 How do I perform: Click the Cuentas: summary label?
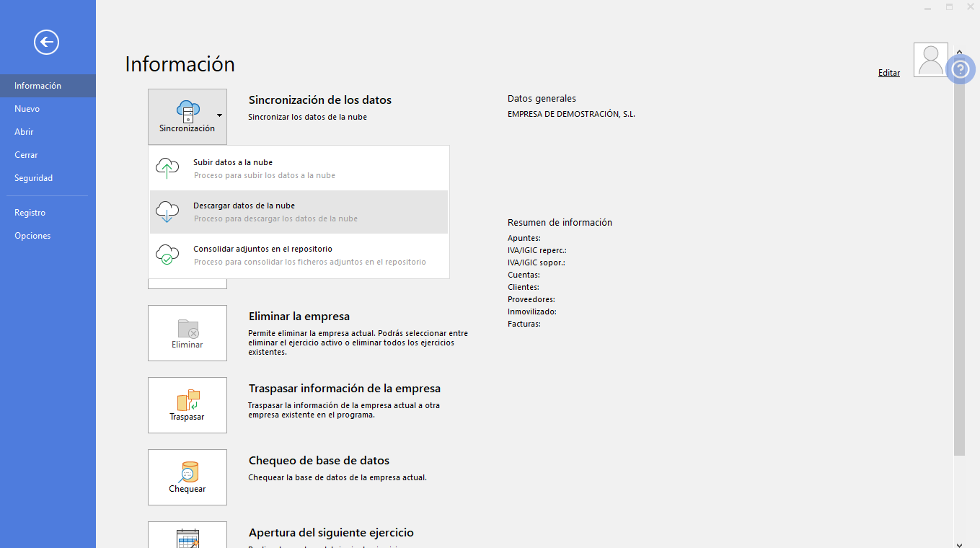[x=524, y=275]
